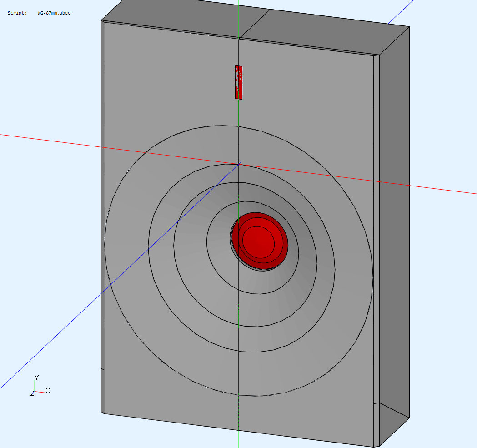Click the center of the red driver dome
The width and height of the screenshot is (477, 448).
click(258, 240)
